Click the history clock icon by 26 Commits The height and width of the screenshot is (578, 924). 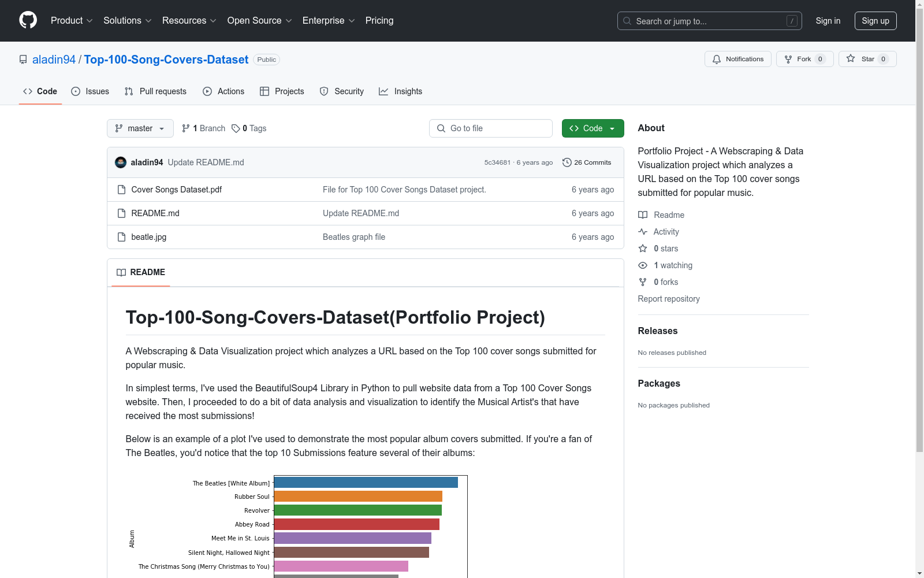[567, 162]
